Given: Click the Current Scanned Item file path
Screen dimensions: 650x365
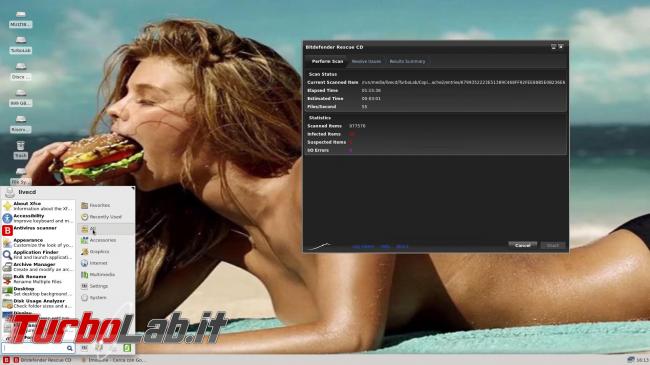Looking at the screenshot, I should (x=463, y=83).
